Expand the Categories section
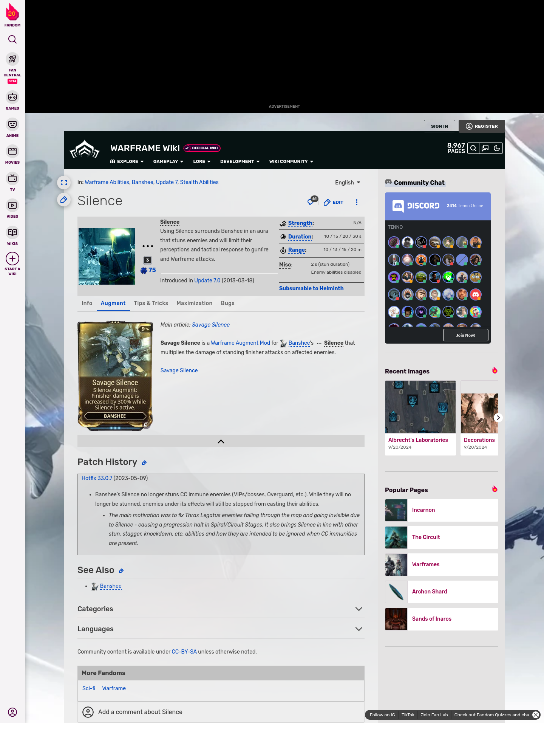 coord(221,609)
